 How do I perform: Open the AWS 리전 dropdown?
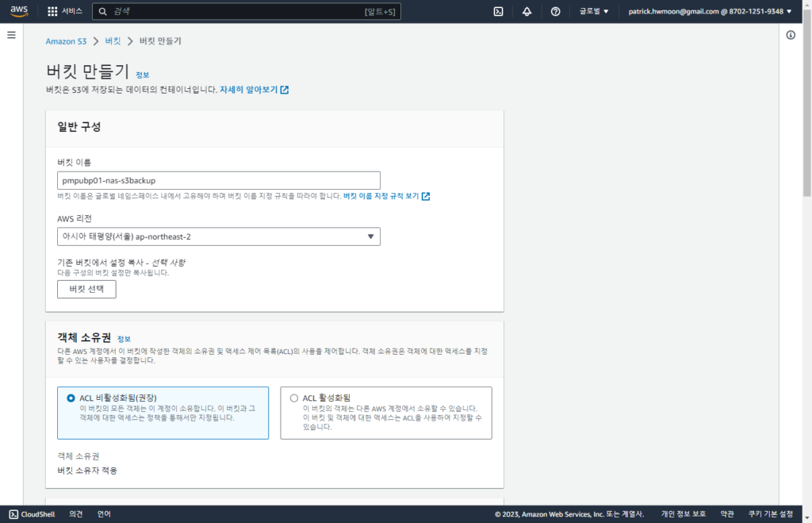[219, 237]
